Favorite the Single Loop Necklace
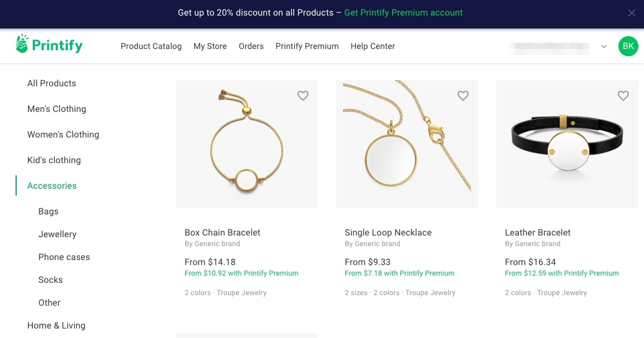The width and height of the screenshot is (644, 338). (463, 95)
